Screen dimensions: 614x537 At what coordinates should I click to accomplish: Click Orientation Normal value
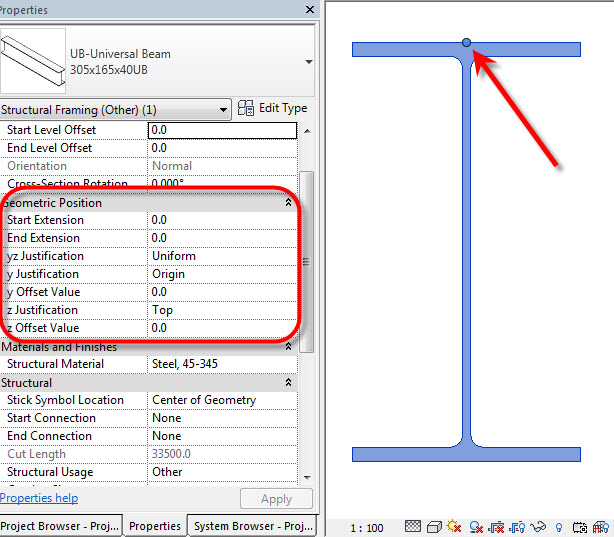pos(222,166)
